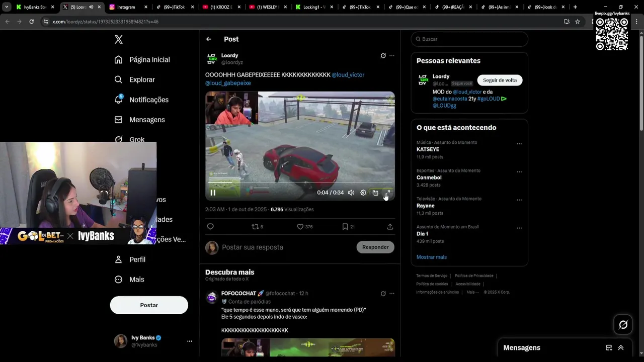The height and width of the screenshot is (362, 644).
Task: Click the Grok floating button
Action: point(623,325)
